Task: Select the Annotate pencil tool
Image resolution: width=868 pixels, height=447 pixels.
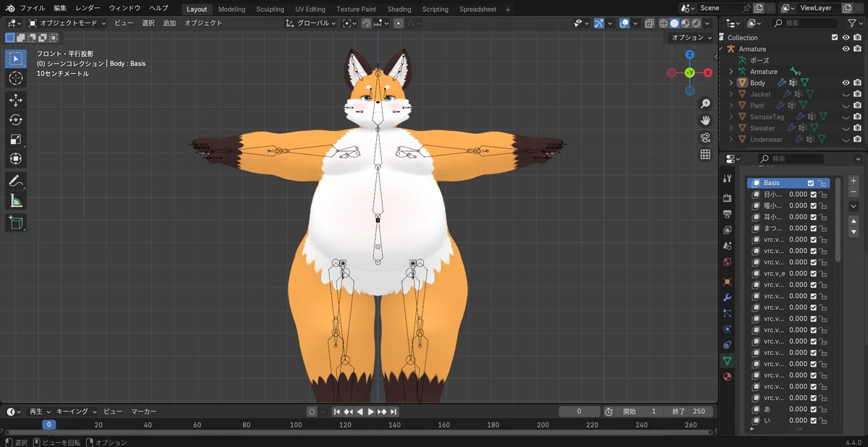Action: click(x=16, y=182)
